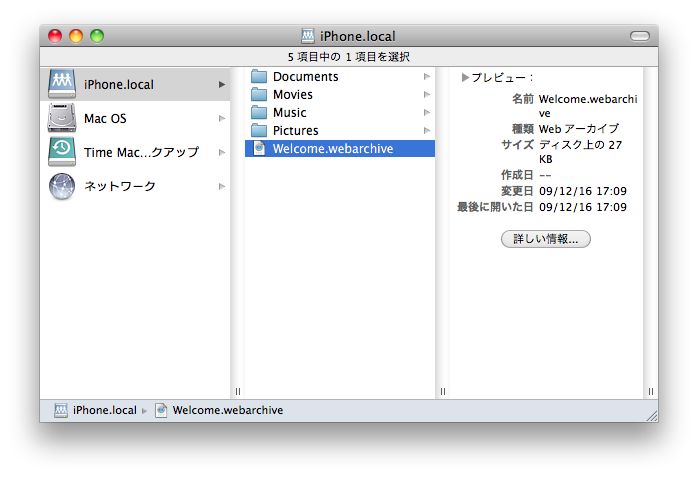Open the 詳しい情報... button
The height and width of the screenshot is (477, 698).
point(546,239)
